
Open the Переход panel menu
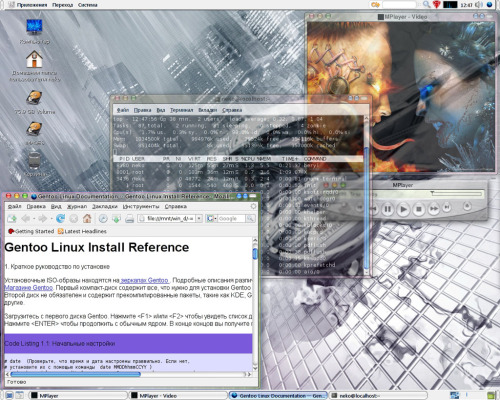point(62,5)
